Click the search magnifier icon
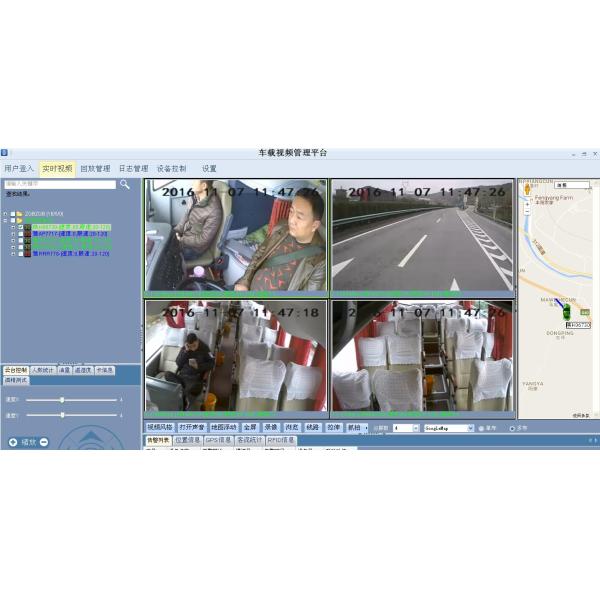 (x=125, y=184)
